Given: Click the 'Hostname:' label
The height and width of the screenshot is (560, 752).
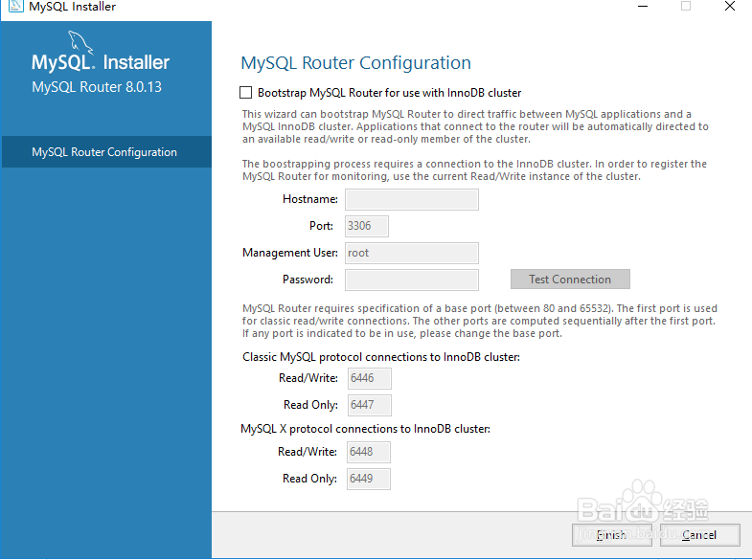Looking at the screenshot, I should coord(310,199).
